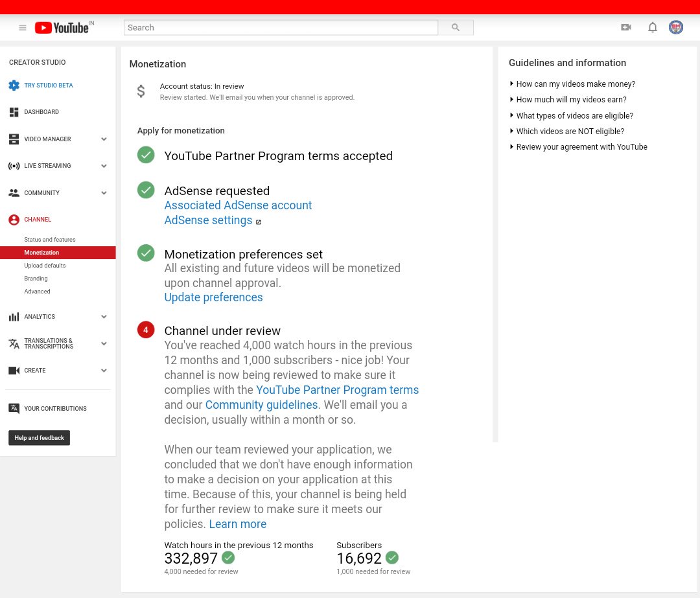Open Community guidelines link
The height and width of the screenshot is (598, 700).
261,405
